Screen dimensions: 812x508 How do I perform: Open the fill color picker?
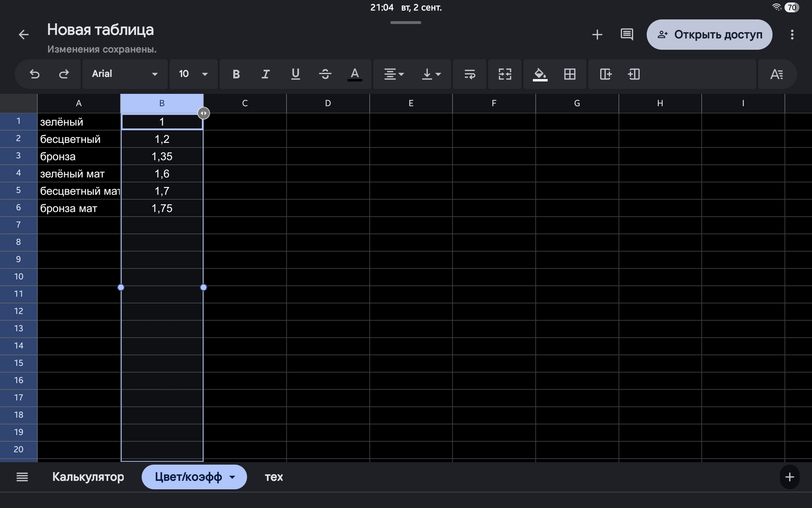click(x=540, y=74)
